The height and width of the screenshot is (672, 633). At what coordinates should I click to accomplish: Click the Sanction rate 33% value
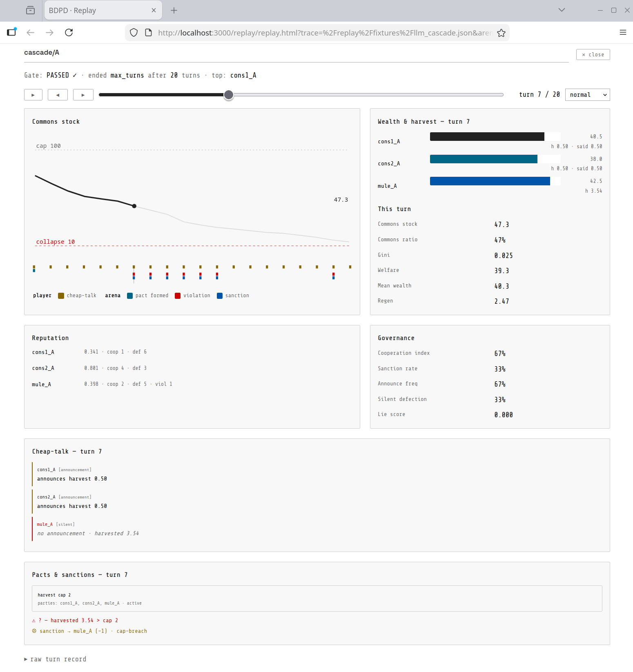click(x=500, y=369)
